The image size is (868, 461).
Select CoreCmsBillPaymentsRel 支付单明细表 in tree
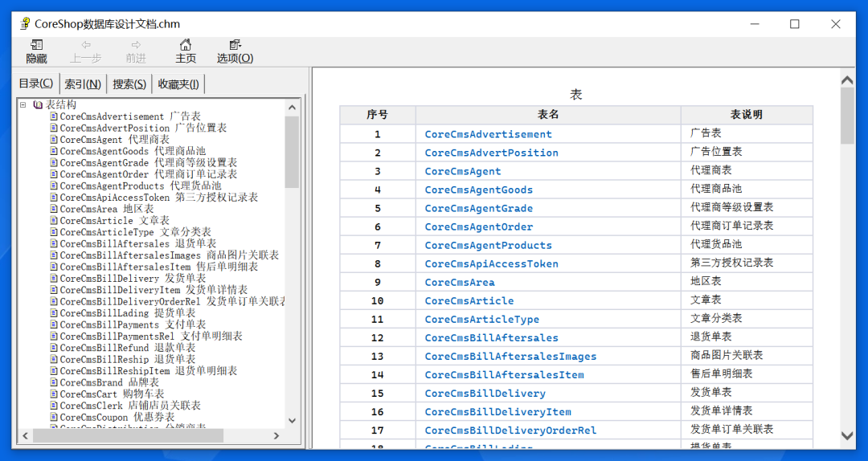tap(151, 336)
